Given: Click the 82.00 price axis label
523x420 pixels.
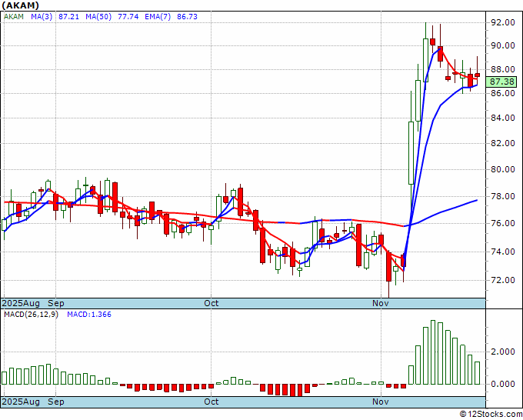Looking at the screenshot, I should tap(503, 143).
